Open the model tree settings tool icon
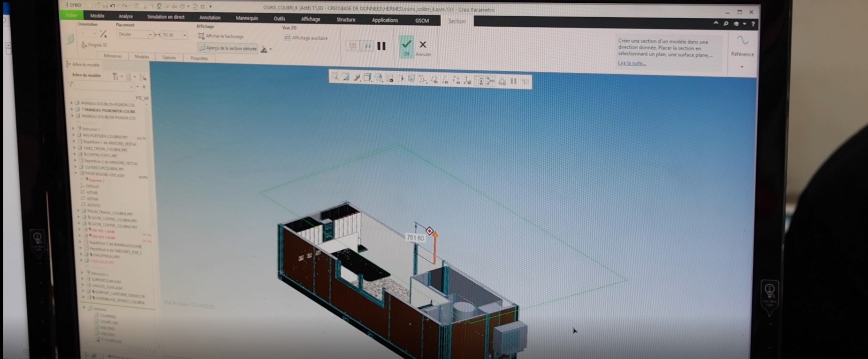The width and height of the screenshot is (868, 359). click(115, 76)
